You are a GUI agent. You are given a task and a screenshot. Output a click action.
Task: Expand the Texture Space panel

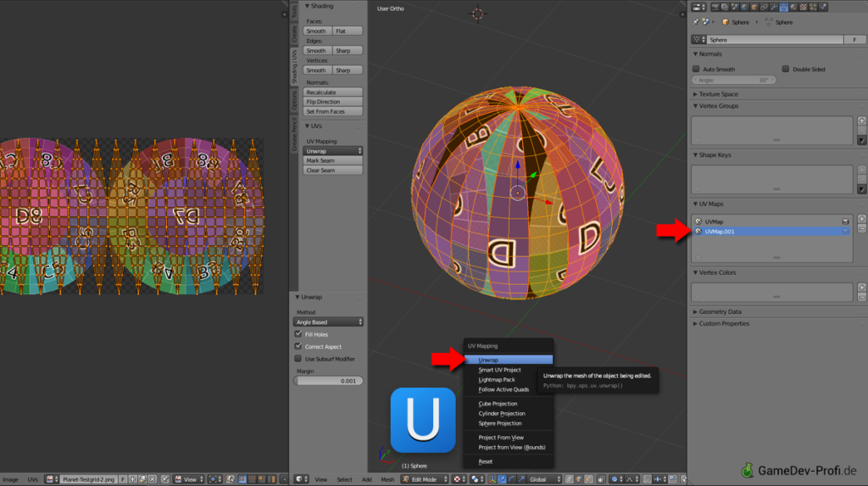(x=719, y=94)
